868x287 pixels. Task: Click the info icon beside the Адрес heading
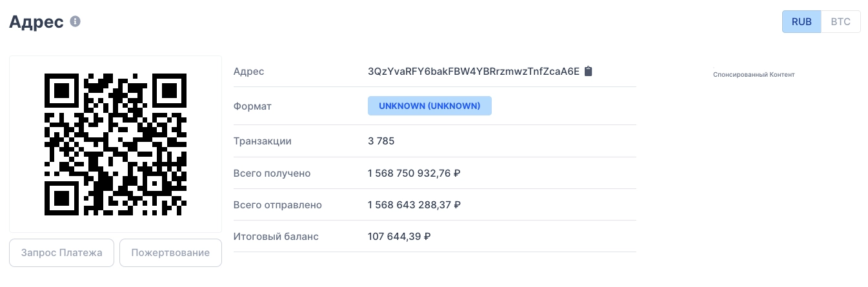[76, 21]
